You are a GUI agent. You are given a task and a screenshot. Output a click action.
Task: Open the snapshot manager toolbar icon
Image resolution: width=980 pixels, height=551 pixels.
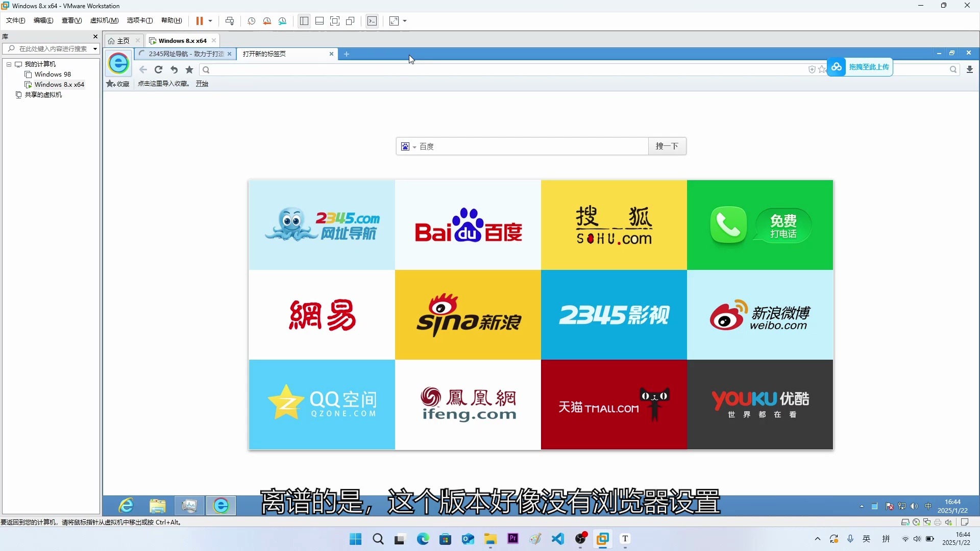click(x=283, y=21)
